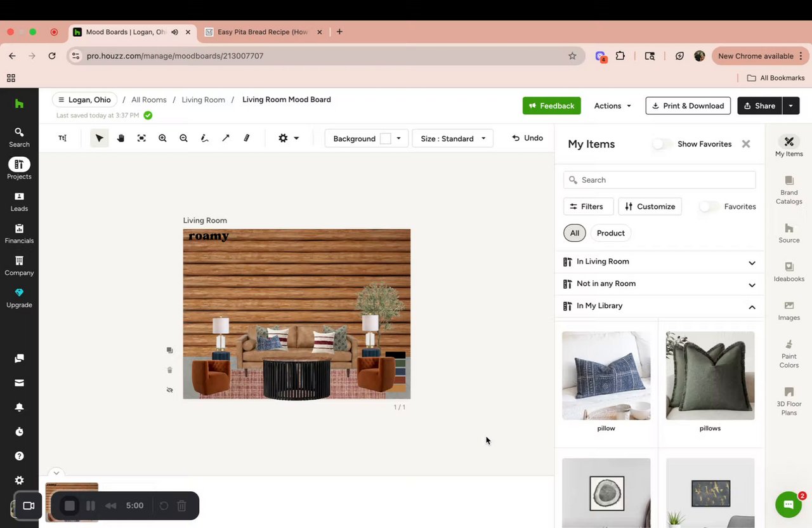Open the canvas settings gear menu

289,138
